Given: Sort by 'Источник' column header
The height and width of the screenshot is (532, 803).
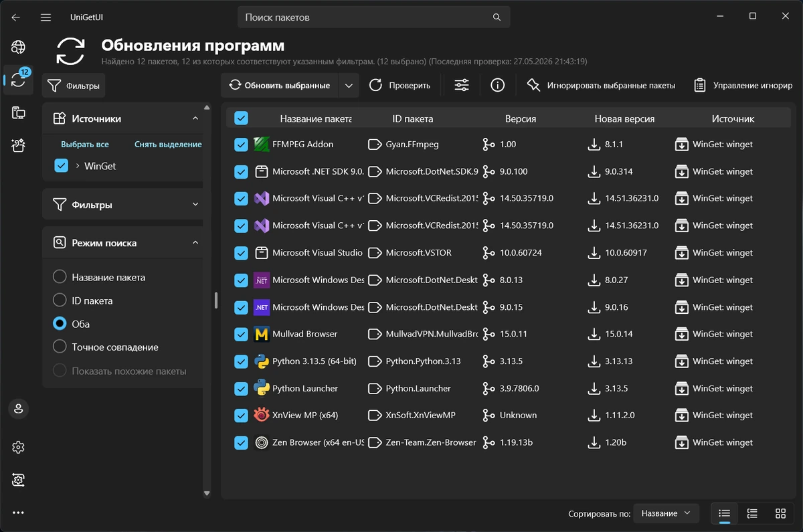Looking at the screenshot, I should point(733,118).
